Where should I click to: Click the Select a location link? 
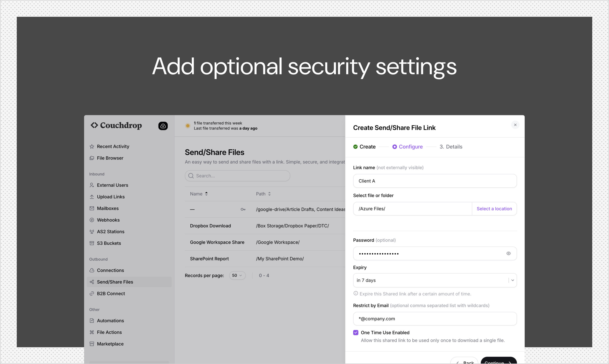494,209
